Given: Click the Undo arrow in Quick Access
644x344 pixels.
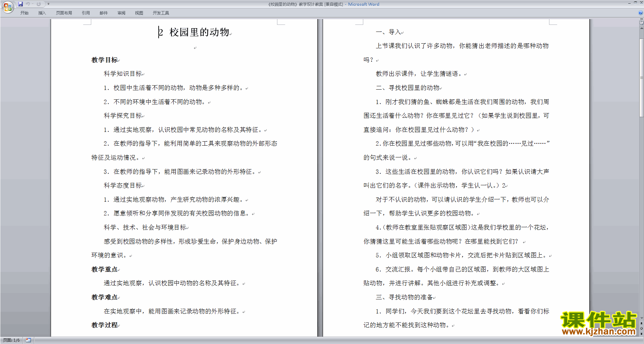Looking at the screenshot, I should (28, 4).
